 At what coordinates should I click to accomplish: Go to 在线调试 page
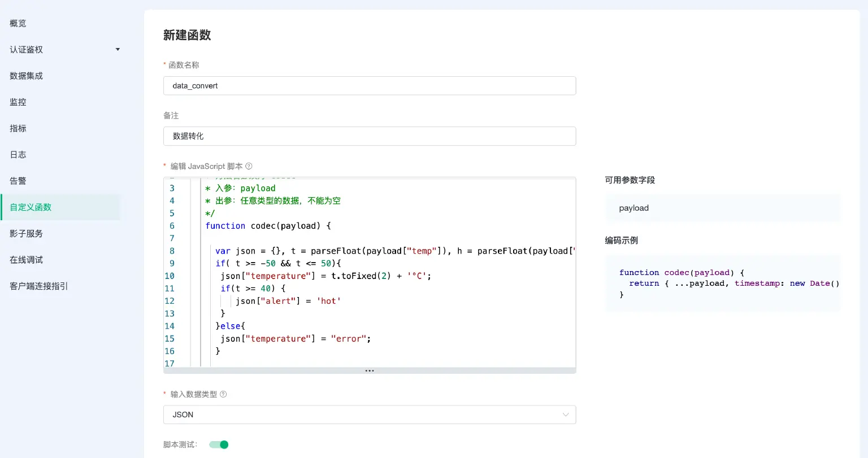tap(27, 260)
